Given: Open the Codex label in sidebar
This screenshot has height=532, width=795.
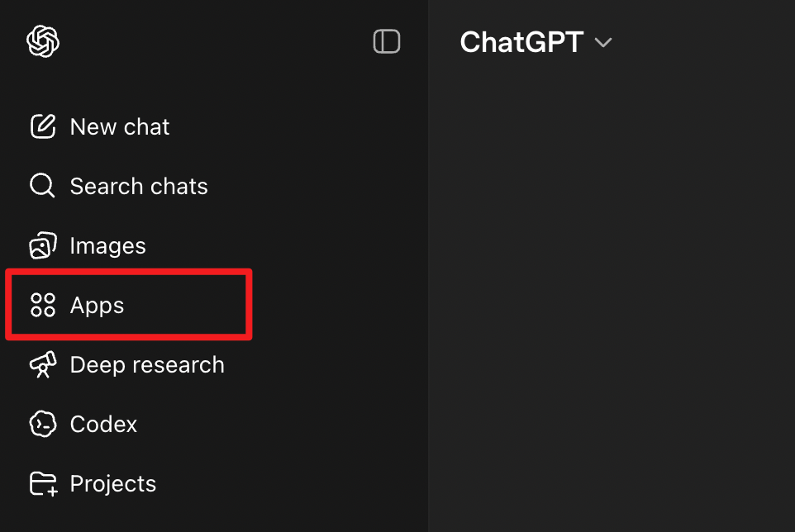Looking at the screenshot, I should tap(103, 424).
